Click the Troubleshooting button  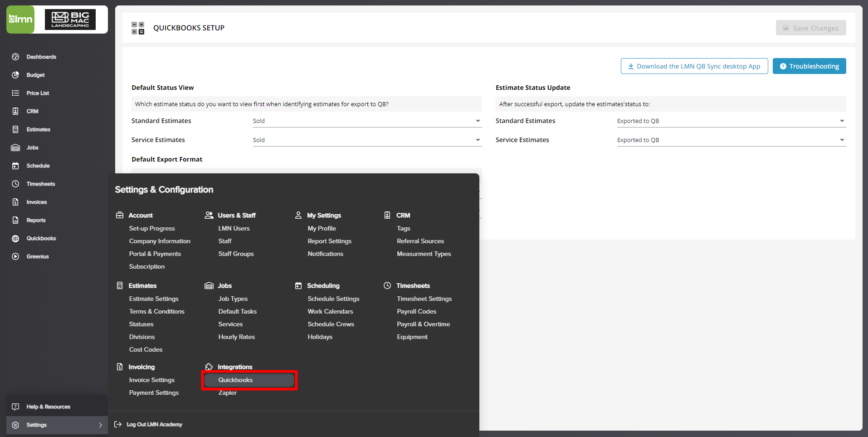point(809,66)
